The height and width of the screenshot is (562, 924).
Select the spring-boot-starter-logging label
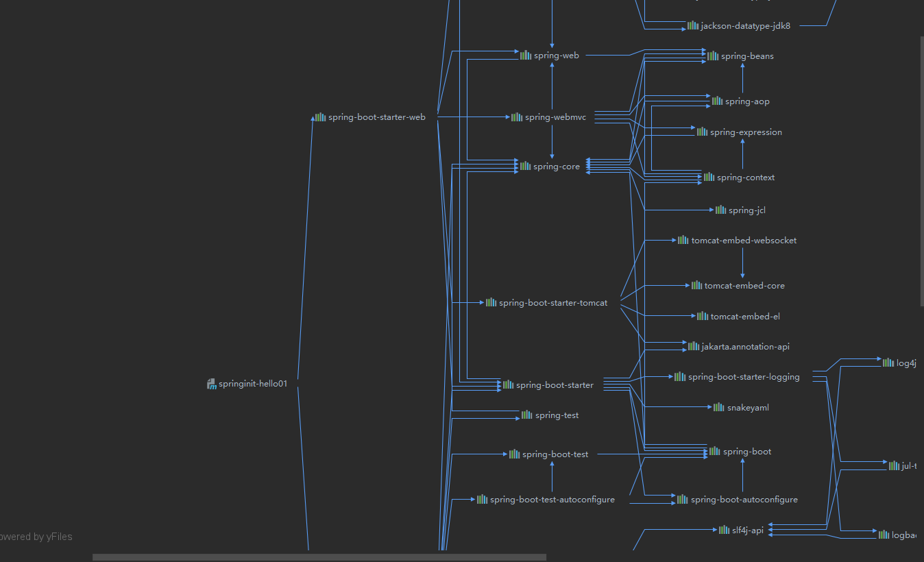click(744, 377)
